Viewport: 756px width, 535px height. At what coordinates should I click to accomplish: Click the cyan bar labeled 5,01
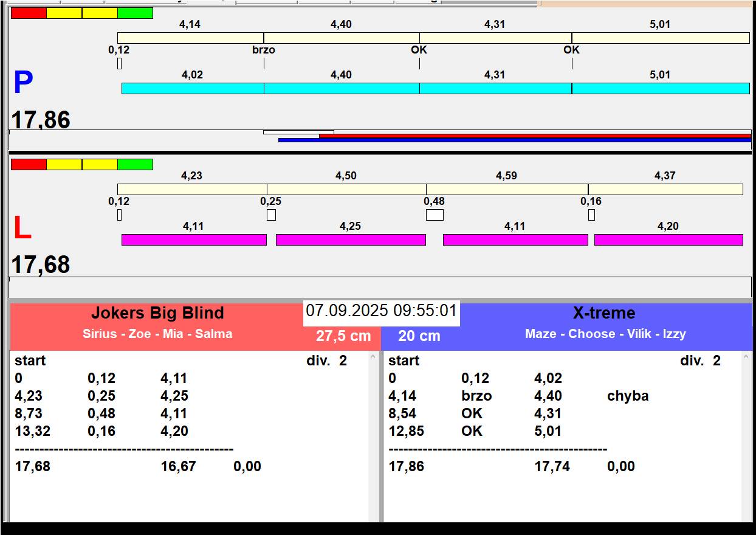click(661, 88)
